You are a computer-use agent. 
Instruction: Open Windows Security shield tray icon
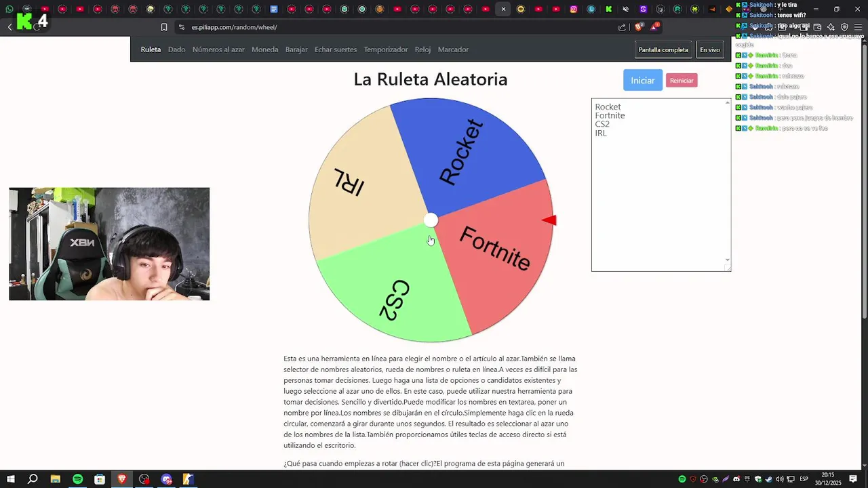pos(757,479)
